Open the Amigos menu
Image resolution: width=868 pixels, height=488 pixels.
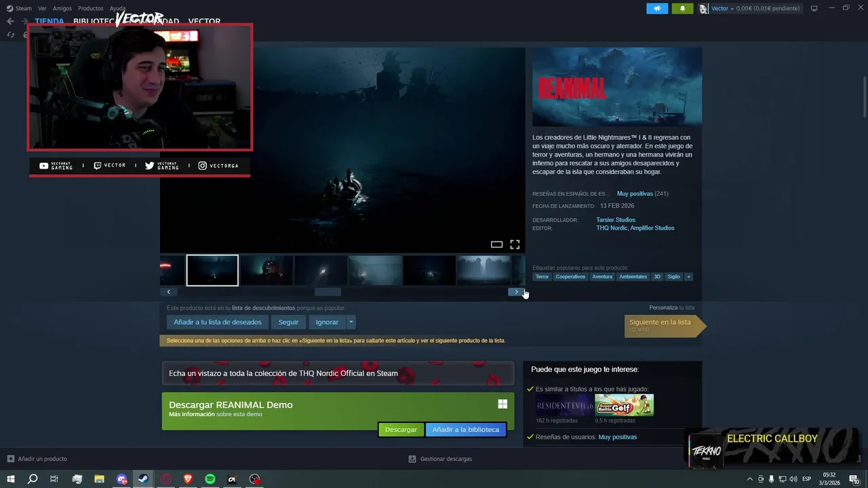62,8
